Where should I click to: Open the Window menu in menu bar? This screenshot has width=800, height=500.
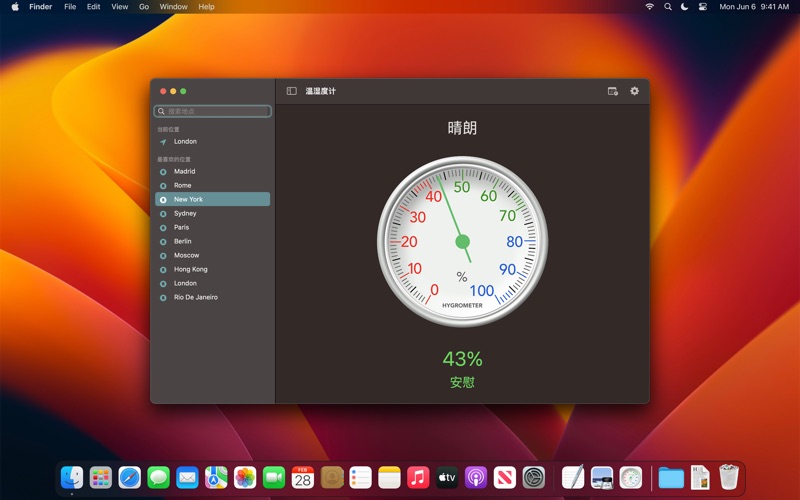(x=173, y=7)
